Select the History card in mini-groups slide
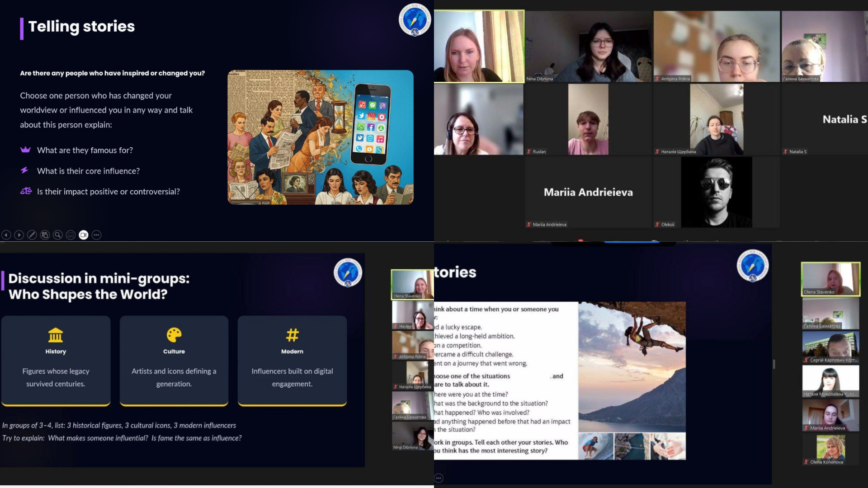This screenshot has width=868, height=488. pyautogui.click(x=56, y=360)
